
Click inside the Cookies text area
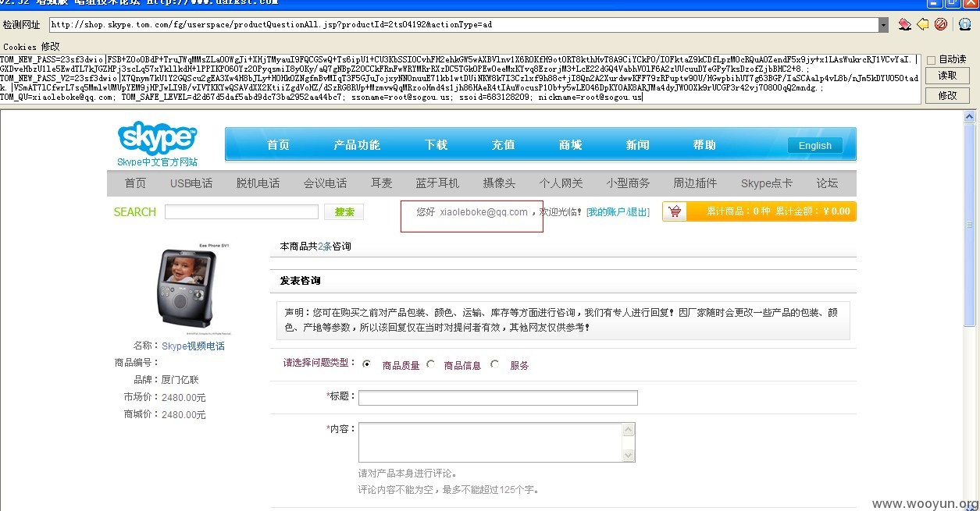pos(460,78)
